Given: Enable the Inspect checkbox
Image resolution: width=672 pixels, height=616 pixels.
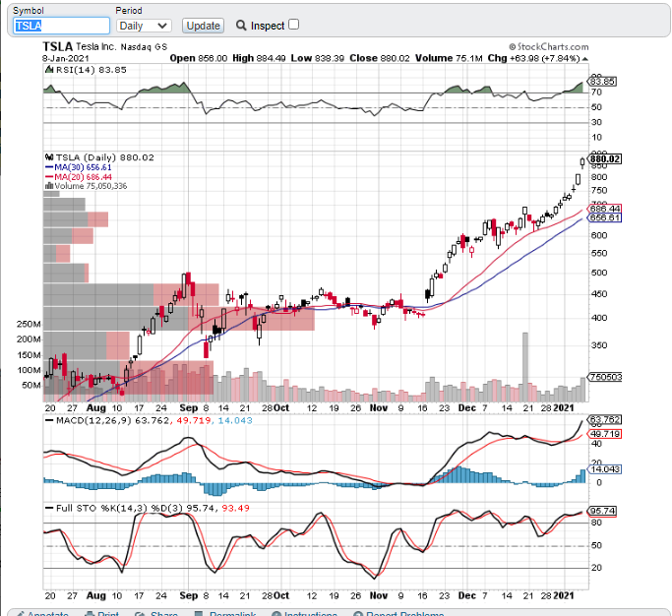Looking at the screenshot, I should [x=293, y=25].
